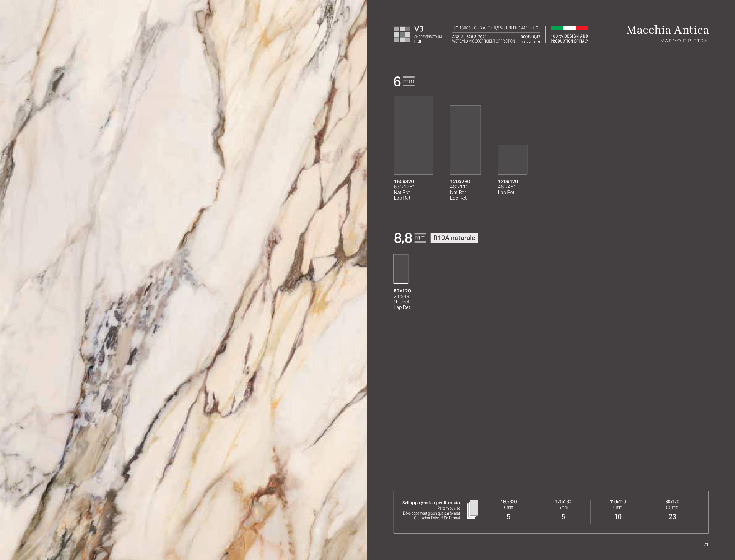The image size is (735, 560).
Task: Click the 6 mm thickness icon
Action: pyautogui.click(x=408, y=81)
